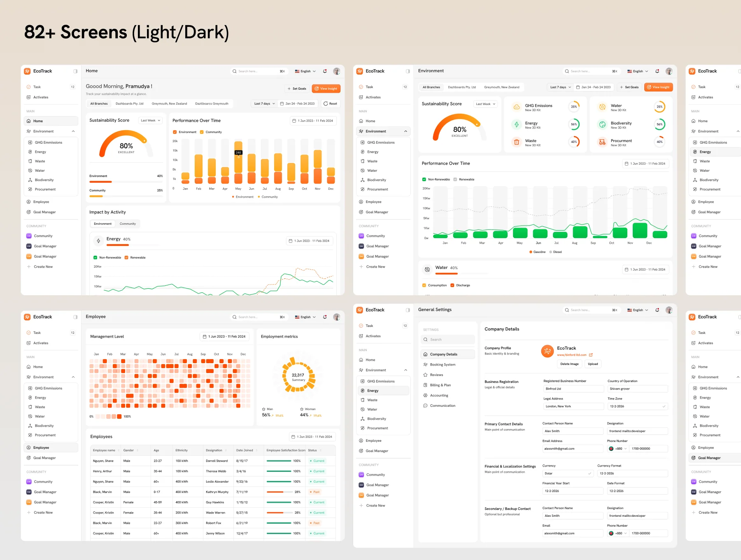
Task: Click Waste bin icon card on Environment screen
Action: coord(516,142)
